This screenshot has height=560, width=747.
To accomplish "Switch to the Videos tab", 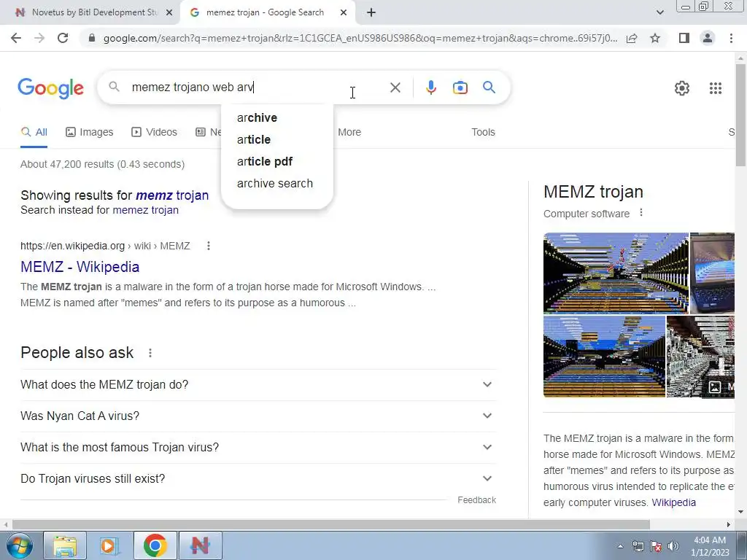I will tap(155, 132).
